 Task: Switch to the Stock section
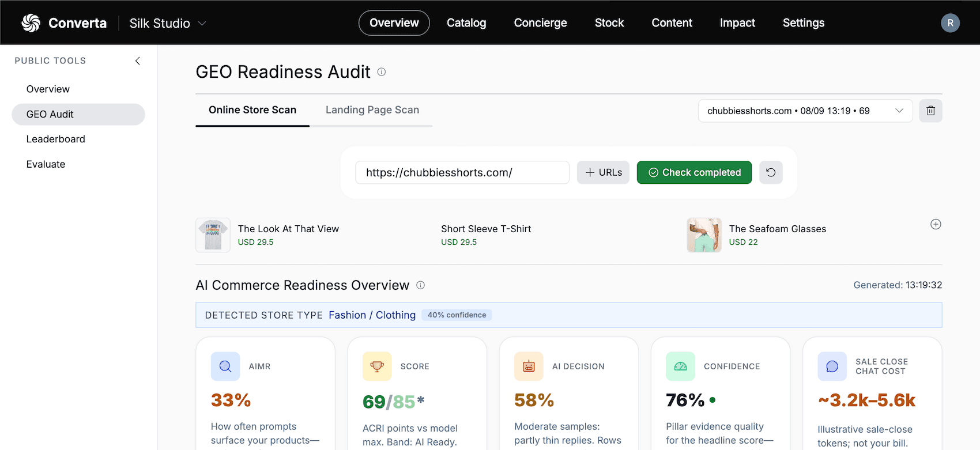609,23
